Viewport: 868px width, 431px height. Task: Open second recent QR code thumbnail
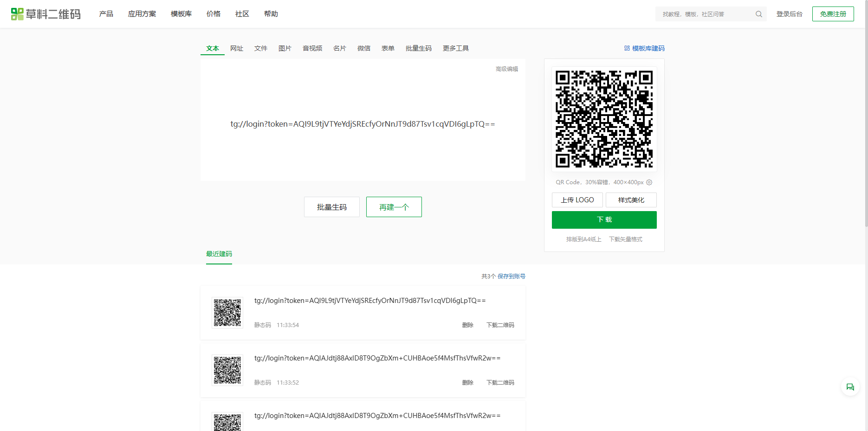227,370
